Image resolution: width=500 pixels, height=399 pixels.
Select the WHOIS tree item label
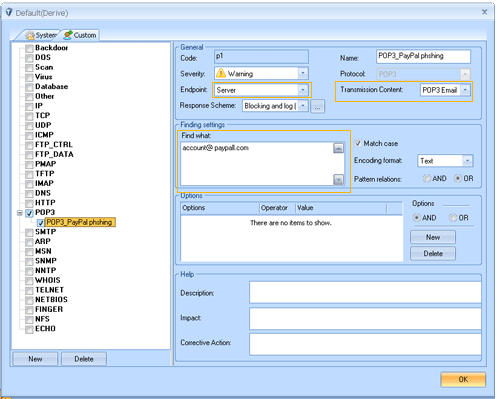tap(48, 280)
